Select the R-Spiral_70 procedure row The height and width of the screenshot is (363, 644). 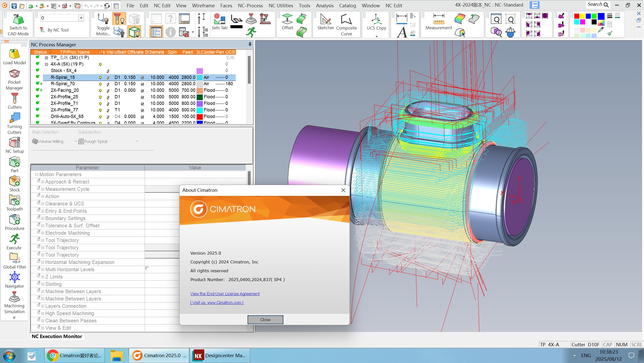[x=139, y=84]
